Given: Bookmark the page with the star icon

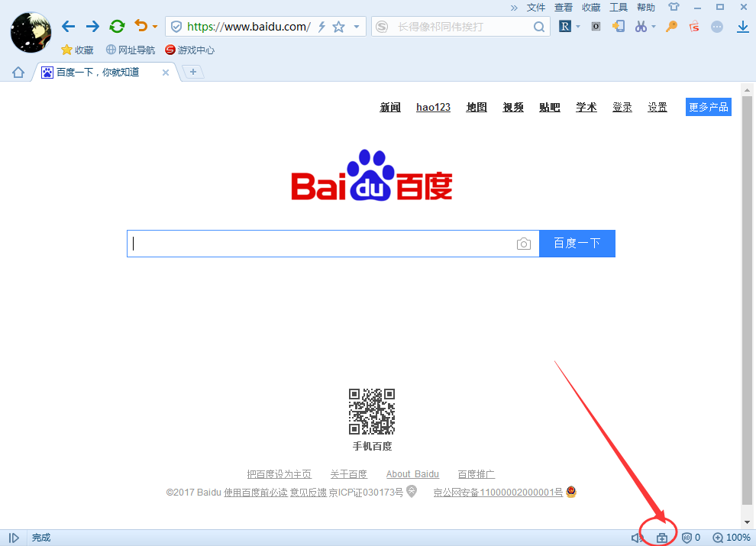Looking at the screenshot, I should click(339, 27).
